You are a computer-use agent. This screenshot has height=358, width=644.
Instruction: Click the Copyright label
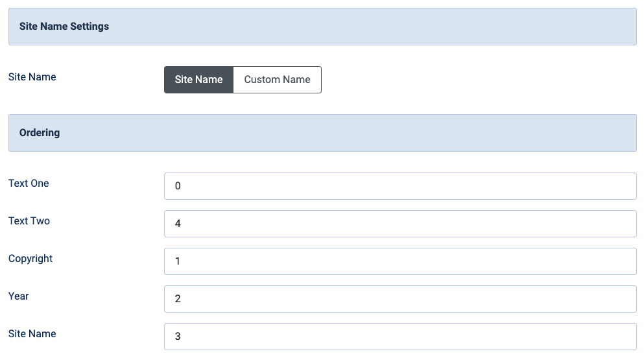[x=30, y=259]
